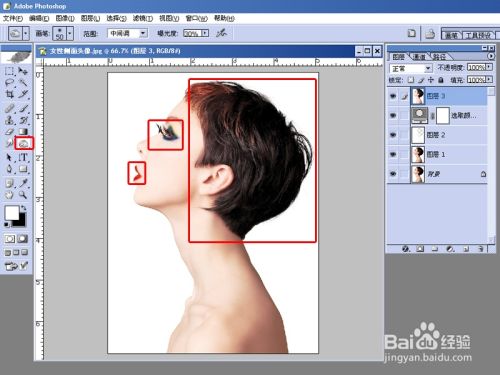Create a new layer from panel footer
The image size is (500, 375).
pos(466,249)
